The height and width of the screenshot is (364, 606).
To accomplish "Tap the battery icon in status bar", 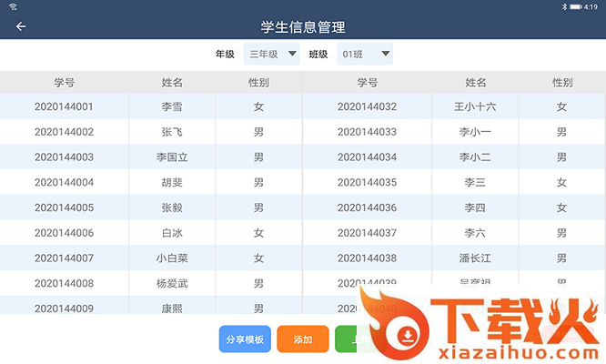I will point(576,6).
